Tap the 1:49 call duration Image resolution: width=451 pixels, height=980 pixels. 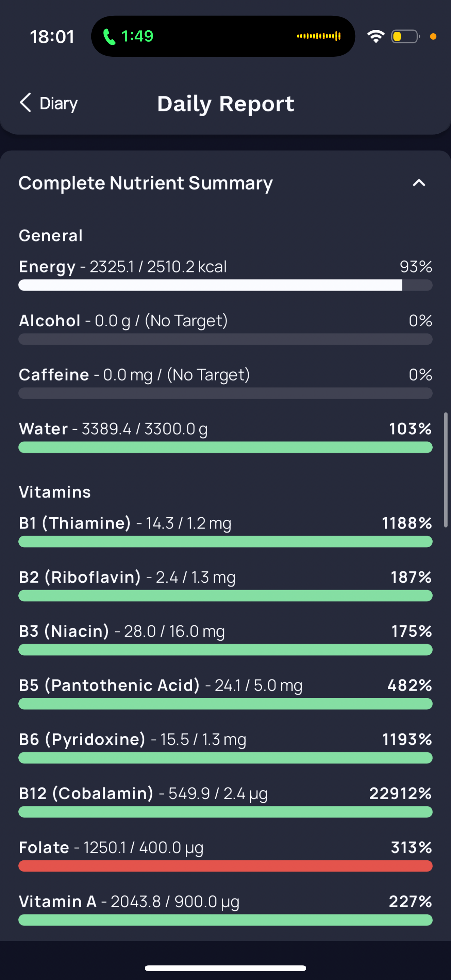137,37
